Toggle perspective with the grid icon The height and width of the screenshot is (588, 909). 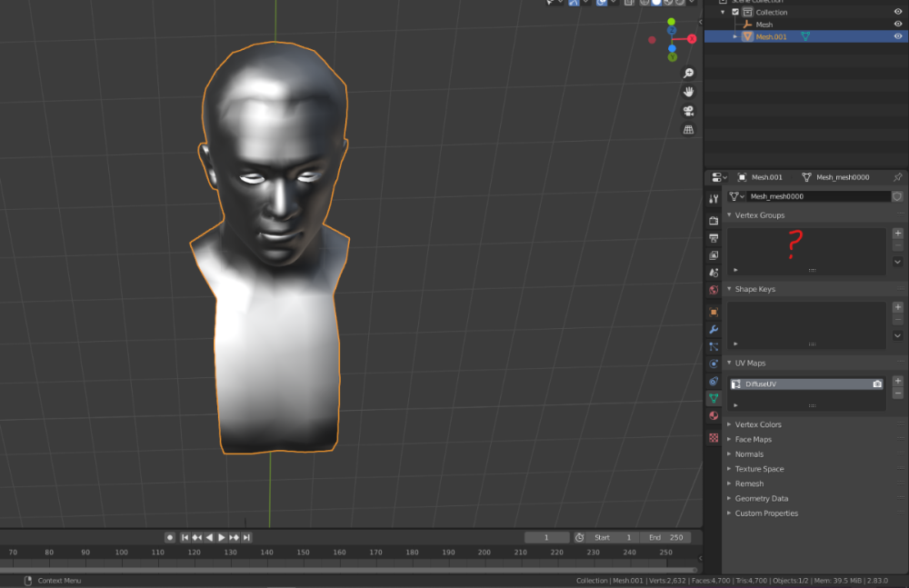point(688,130)
